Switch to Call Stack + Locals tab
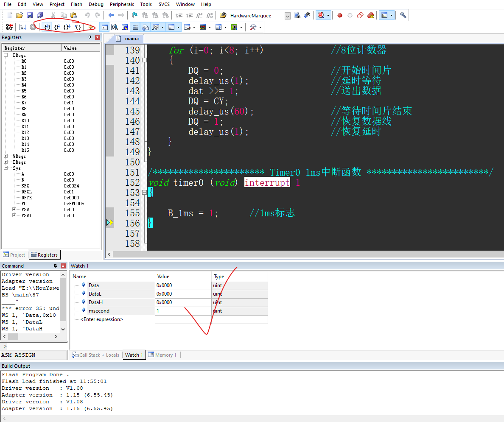This screenshot has width=504, height=422. pos(96,355)
